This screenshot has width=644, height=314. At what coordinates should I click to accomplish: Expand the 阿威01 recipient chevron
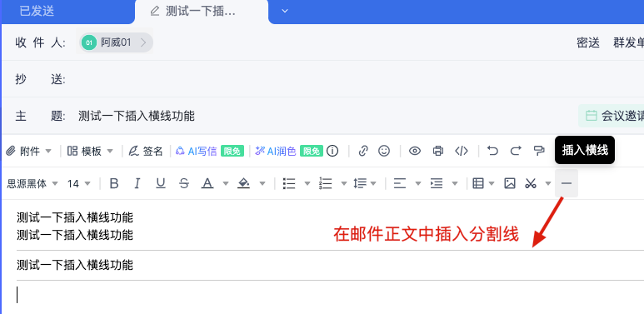point(143,42)
